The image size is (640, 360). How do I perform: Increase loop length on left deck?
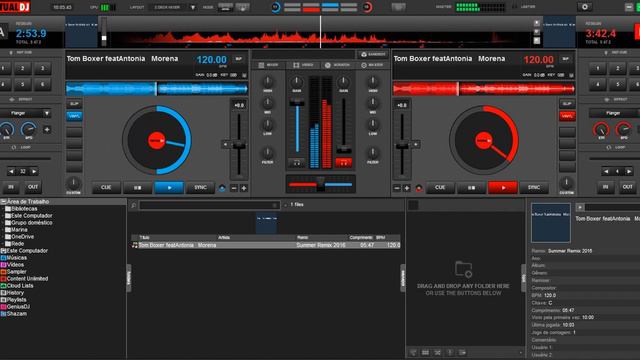pyautogui.click(x=34, y=172)
